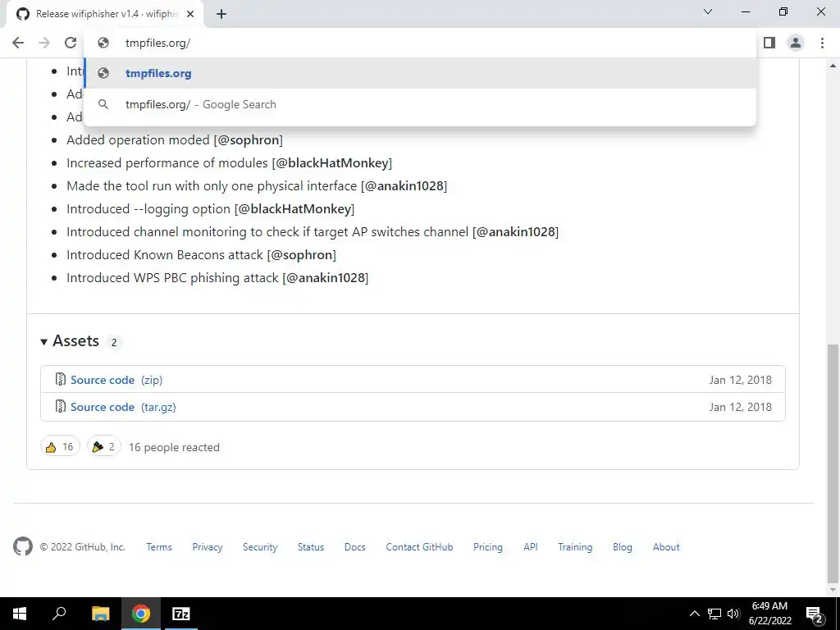Click the Jan 12, 2018 date in the zip row
This screenshot has height=630, width=840.
[741, 380]
